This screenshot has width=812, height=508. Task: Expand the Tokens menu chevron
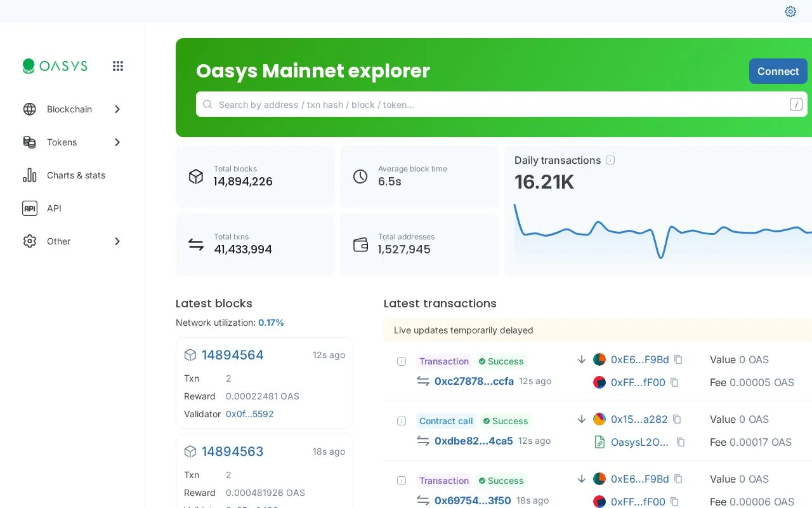point(117,142)
